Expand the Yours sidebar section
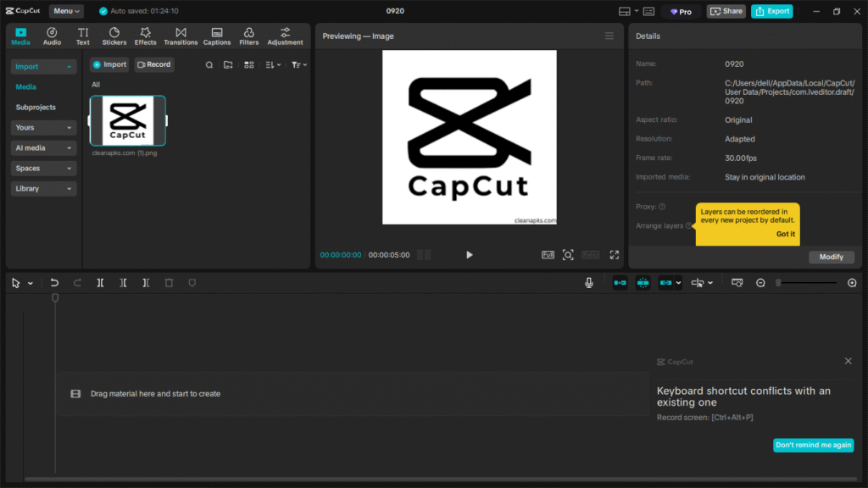Screen dimensions: 868x488 tap(43, 128)
